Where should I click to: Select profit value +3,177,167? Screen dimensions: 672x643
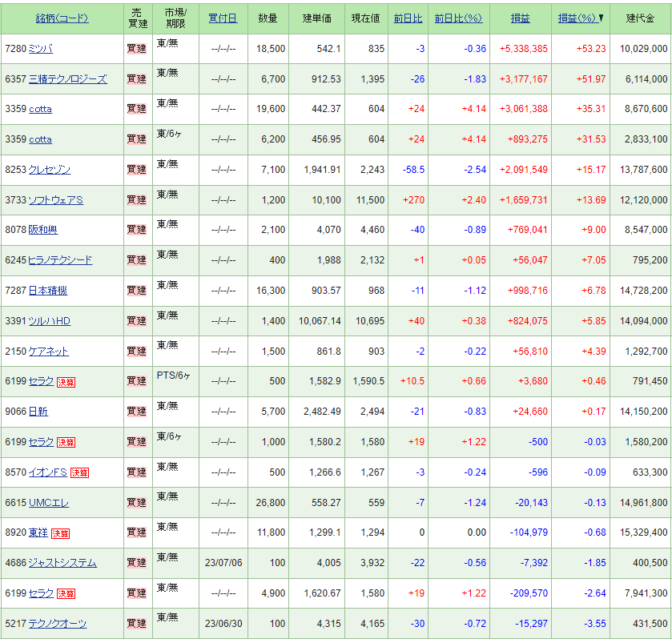[x=523, y=79]
